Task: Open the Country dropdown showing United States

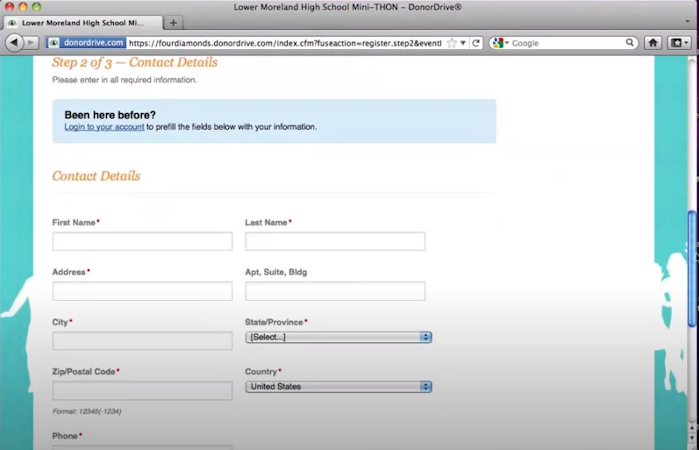Action: 338,387
